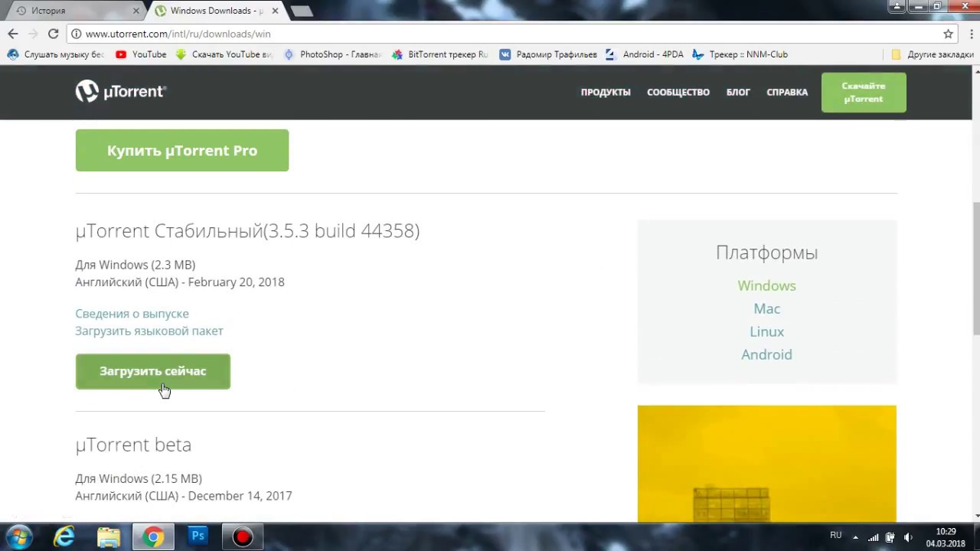The height and width of the screenshot is (551, 980).
Task: Open PhotoShop - Главная bookmark
Action: [332, 54]
